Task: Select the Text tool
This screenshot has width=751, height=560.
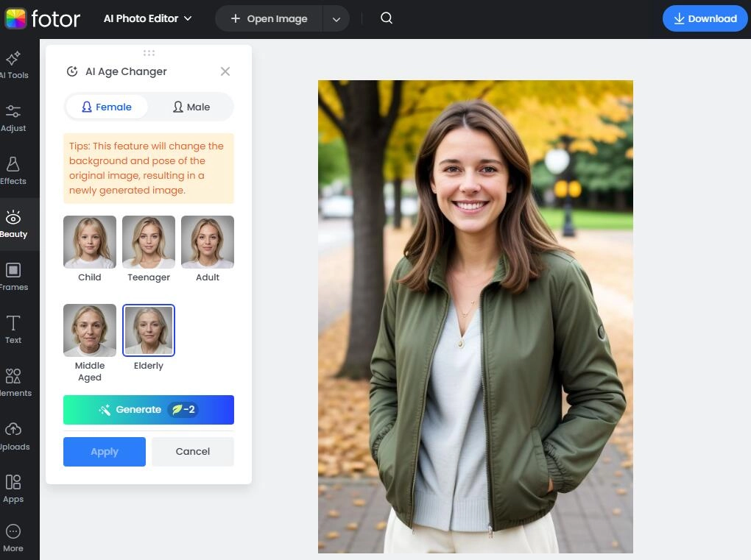Action: pos(13,330)
